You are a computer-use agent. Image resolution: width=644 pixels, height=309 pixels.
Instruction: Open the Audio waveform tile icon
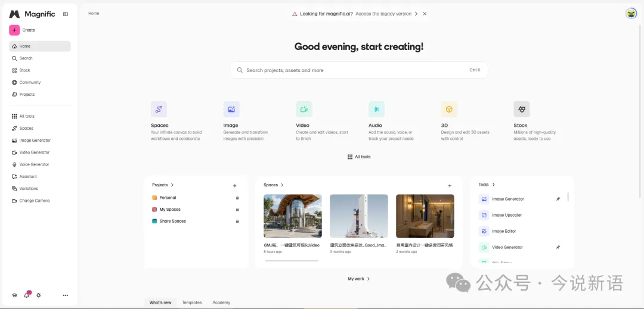click(376, 109)
